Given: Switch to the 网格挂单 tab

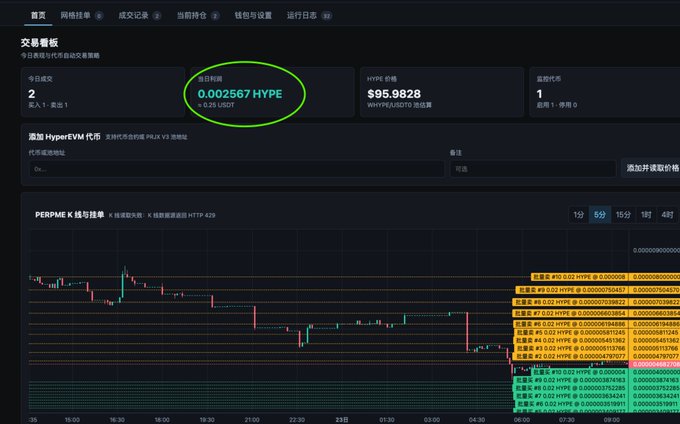Looking at the screenshot, I should 81,16.
